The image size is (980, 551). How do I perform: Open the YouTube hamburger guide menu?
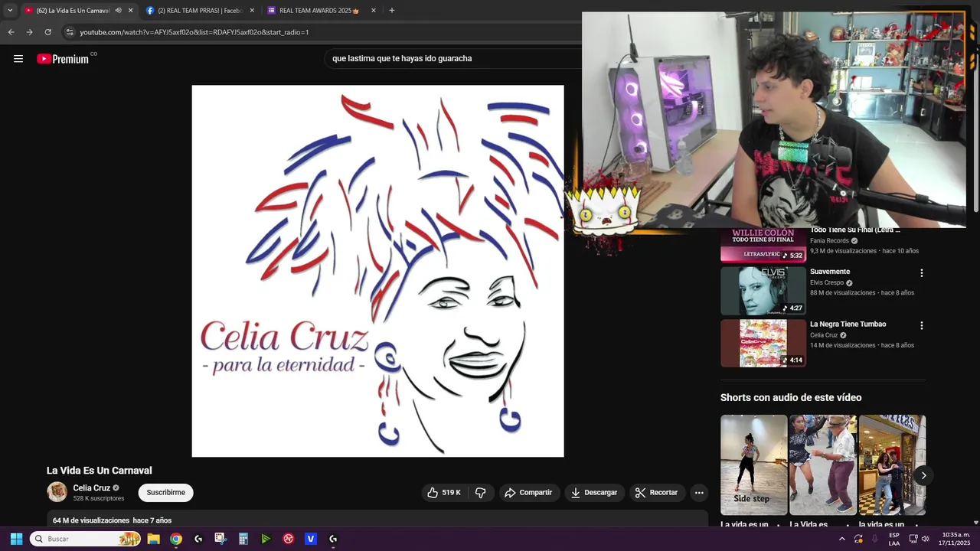(x=18, y=59)
